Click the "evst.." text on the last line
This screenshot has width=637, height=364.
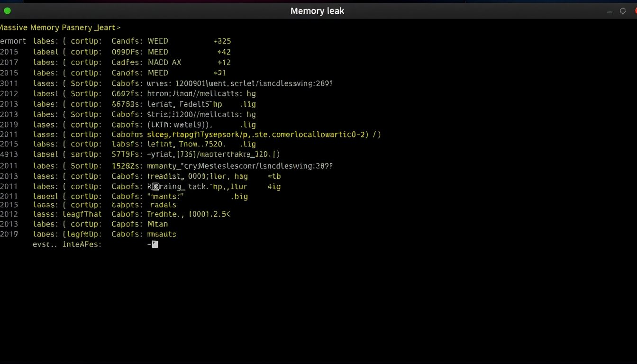(45, 245)
